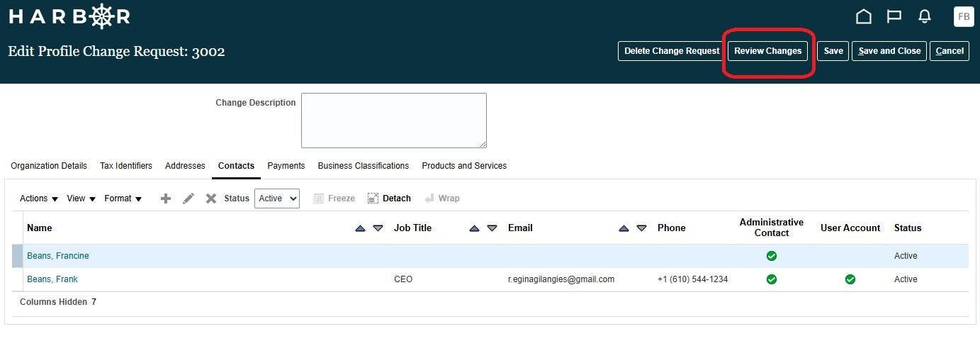This screenshot has width=980, height=341.
Task: Add a new contact with plus icon
Action: pos(166,199)
